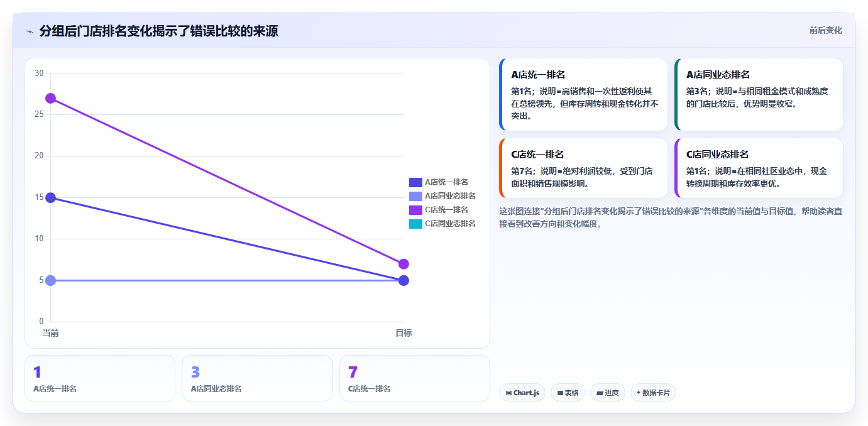Hide the C店统一排名 series via legend label
The width and height of the screenshot is (868, 426).
(446, 210)
